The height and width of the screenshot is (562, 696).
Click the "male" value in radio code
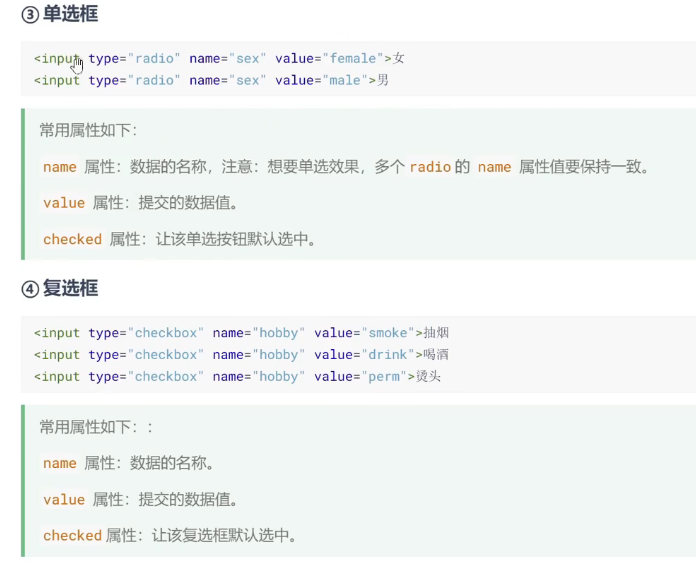coord(345,80)
